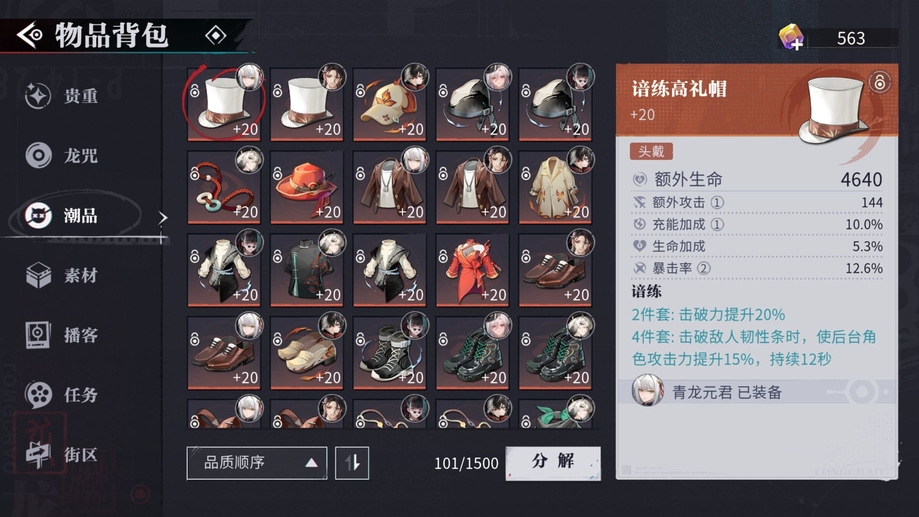Image resolution: width=919 pixels, height=517 pixels.
Task: Click the 青龙元君 equipped character portrait
Action: pyautogui.click(x=647, y=390)
